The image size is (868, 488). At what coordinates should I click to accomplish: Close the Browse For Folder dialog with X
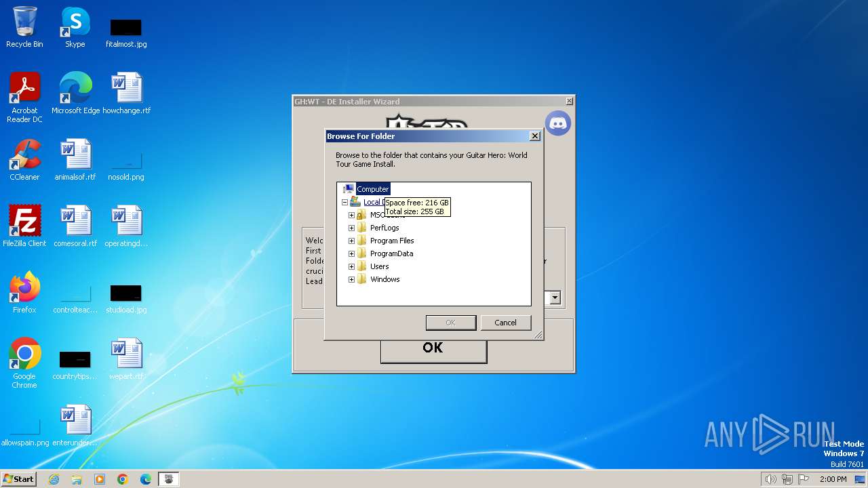tap(534, 136)
